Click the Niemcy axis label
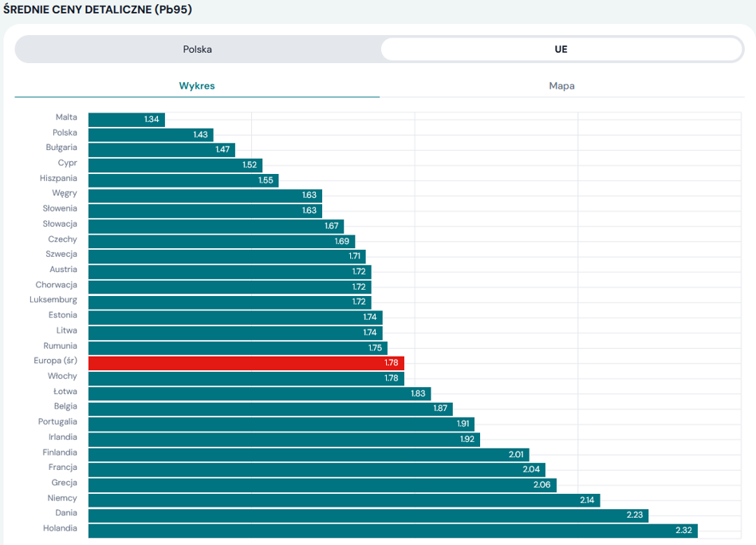 (62, 498)
